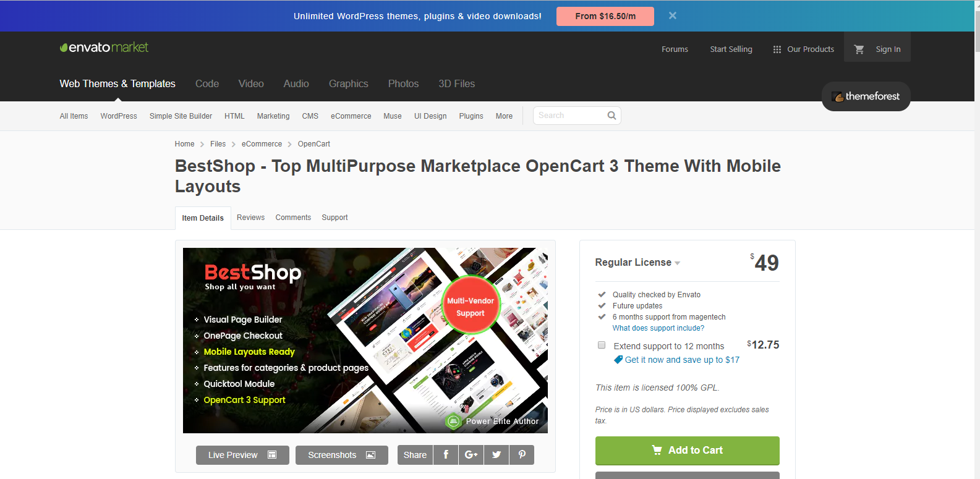Go to Graphics section
The image size is (980, 479).
[349, 83]
